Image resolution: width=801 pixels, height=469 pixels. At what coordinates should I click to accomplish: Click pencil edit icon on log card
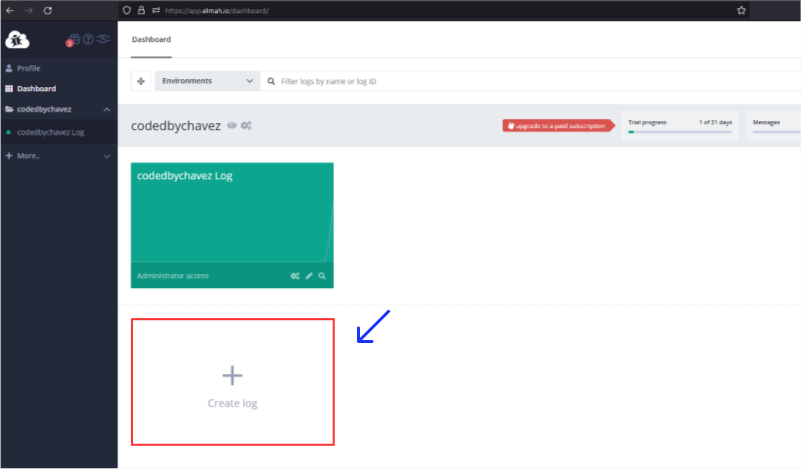coord(309,276)
